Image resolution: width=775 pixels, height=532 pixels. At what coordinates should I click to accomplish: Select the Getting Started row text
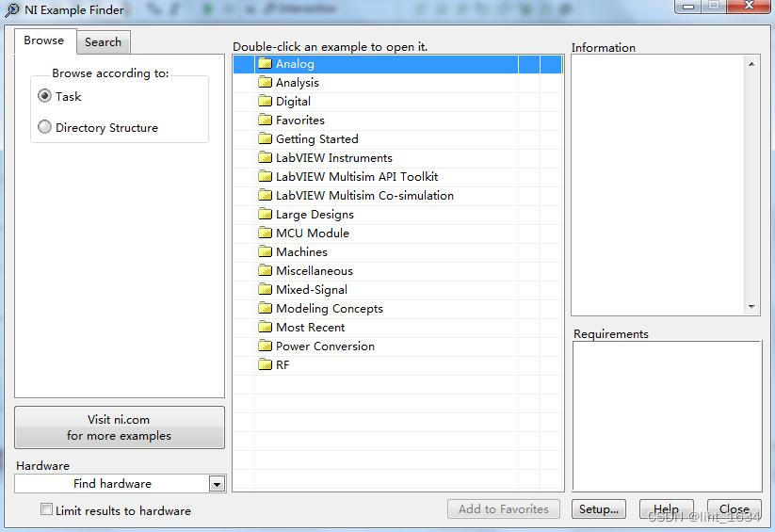pos(316,139)
